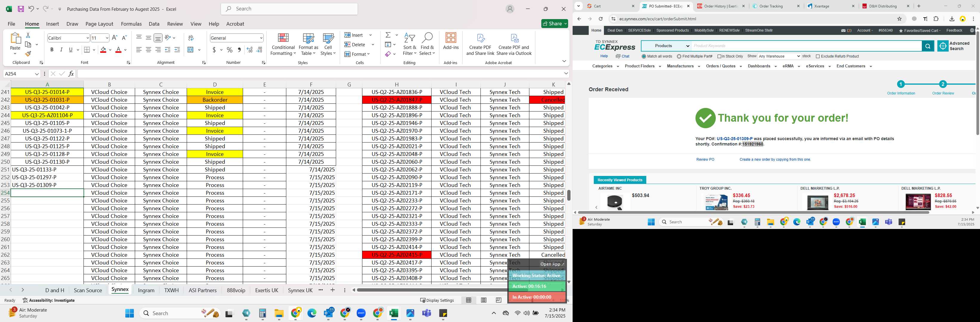
Task: Click the Review PO link
Action: click(x=705, y=160)
